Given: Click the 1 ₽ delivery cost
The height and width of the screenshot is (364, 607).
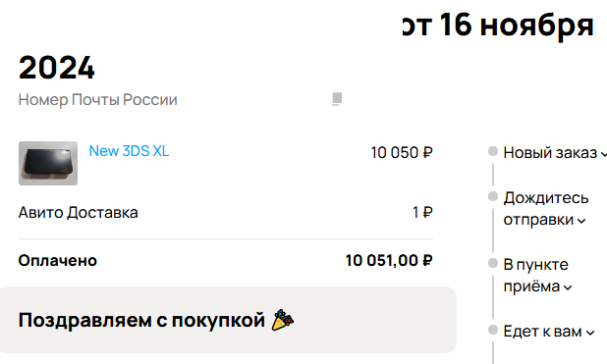Looking at the screenshot, I should pos(422,212).
